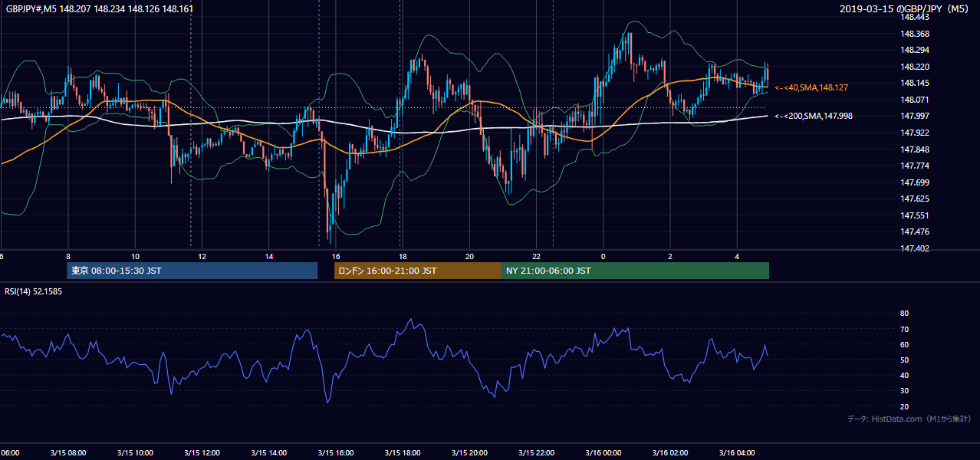Click the RSI scale level 20
Screen dimensions: 980x460
904,406
